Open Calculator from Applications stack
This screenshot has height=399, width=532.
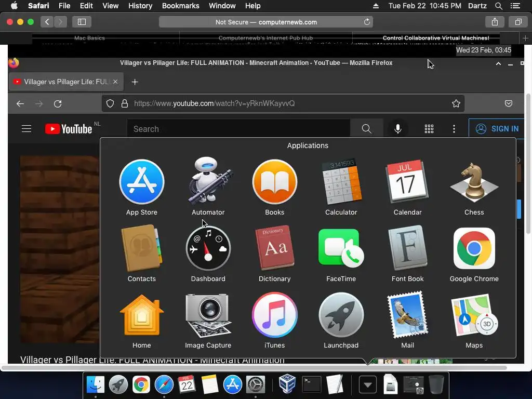pyautogui.click(x=341, y=182)
